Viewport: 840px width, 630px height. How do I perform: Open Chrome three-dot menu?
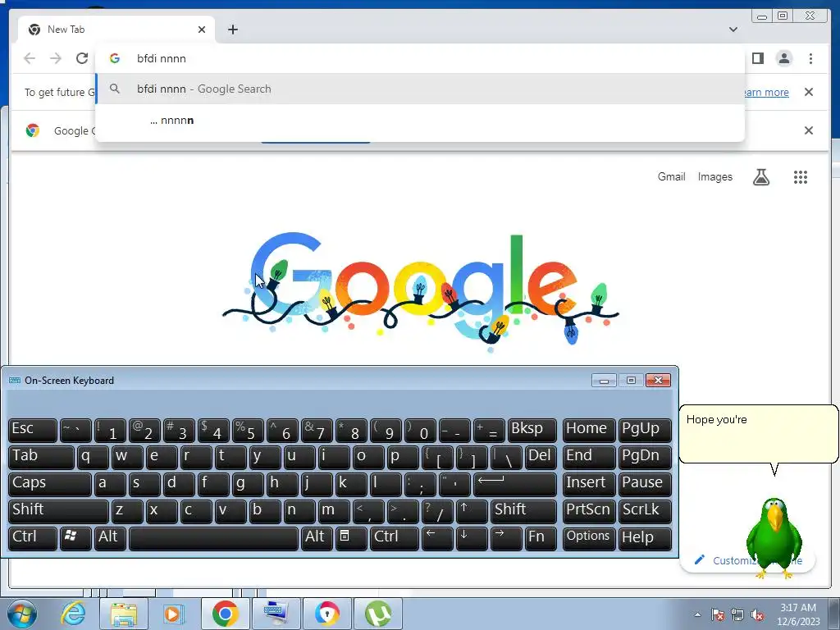click(810, 58)
